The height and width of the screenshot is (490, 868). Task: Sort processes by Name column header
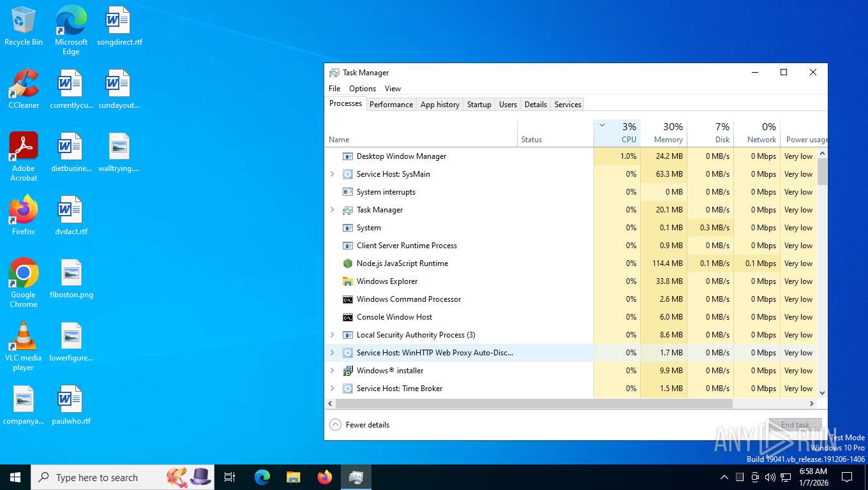coord(421,133)
